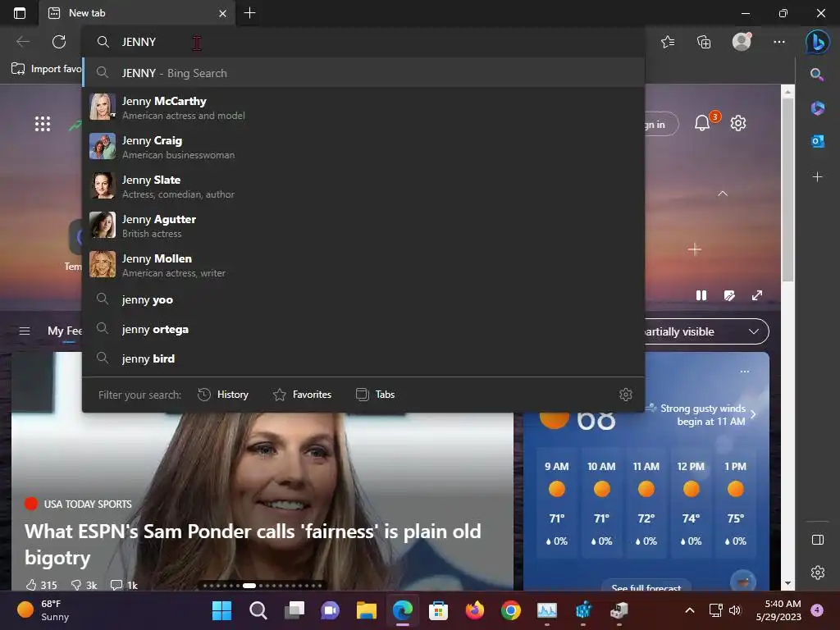Select the Jenny Agutter suggestion
Image resolution: width=840 pixels, height=630 pixels.
pyautogui.click(x=363, y=226)
